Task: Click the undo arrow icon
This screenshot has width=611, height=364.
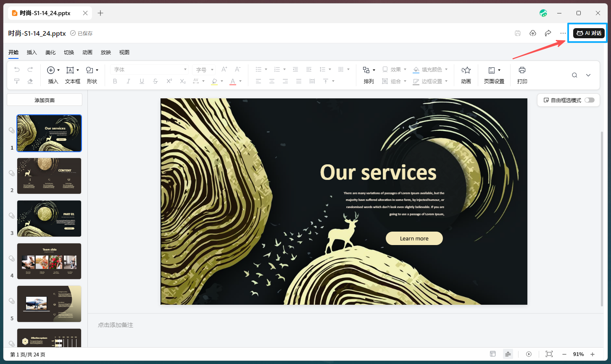Action: pyautogui.click(x=17, y=69)
